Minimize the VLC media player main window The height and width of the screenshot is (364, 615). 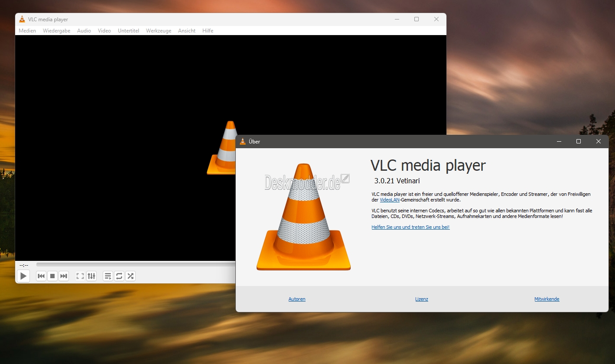point(397,19)
